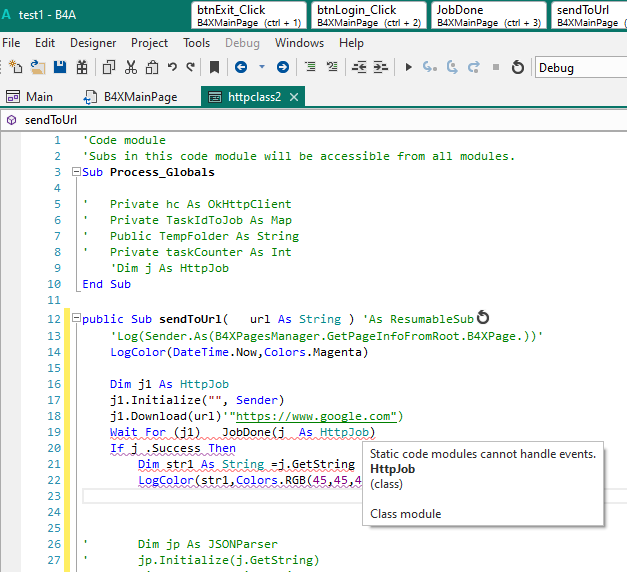The image size is (627, 572).
Task: Navigate backward with the blue arrow
Action: click(x=241, y=67)
